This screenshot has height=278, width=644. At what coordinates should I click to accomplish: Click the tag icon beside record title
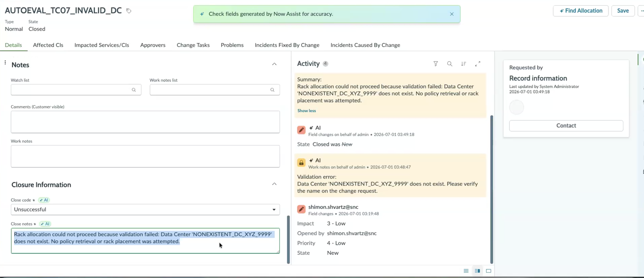coord(129,11)
